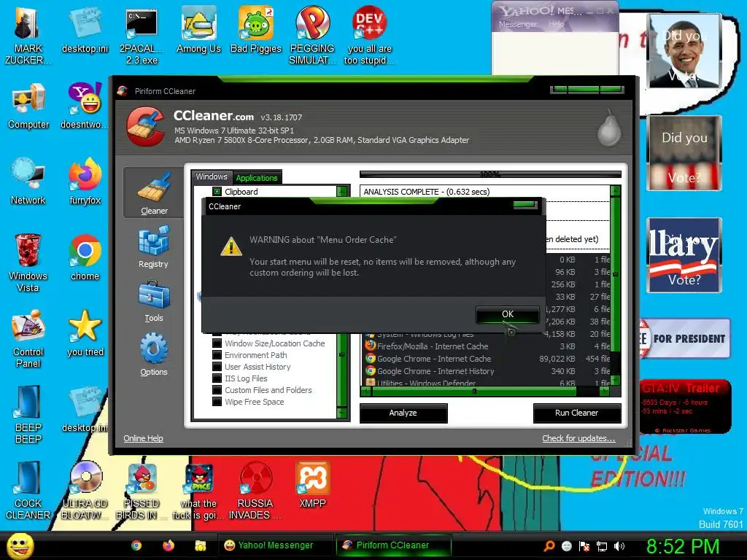Viewport: 747px width, 560px height.
Task: Switch to the Applications tab
Action: (257, 178)
